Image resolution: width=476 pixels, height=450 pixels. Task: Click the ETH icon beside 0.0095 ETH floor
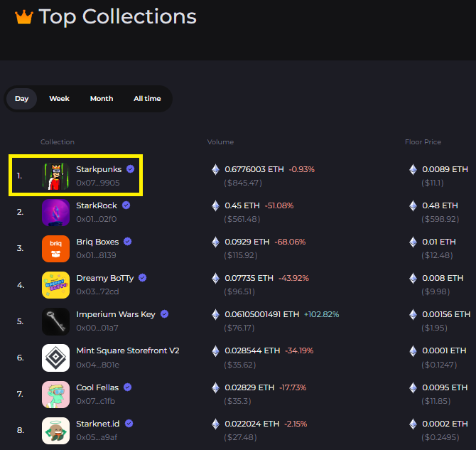point(413,387)
